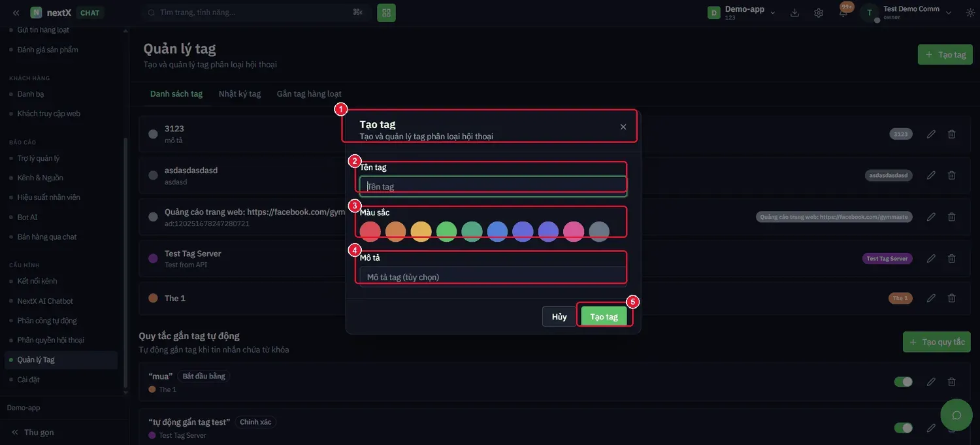Viewport: 980px width, 445px height.
Task: Open the floating chat bubble button
Action: point(956,415)
